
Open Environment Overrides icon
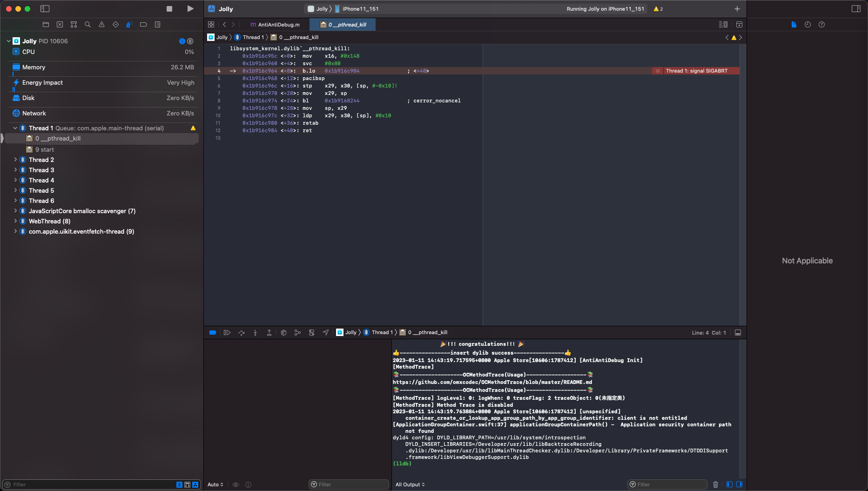click(311, 332)
